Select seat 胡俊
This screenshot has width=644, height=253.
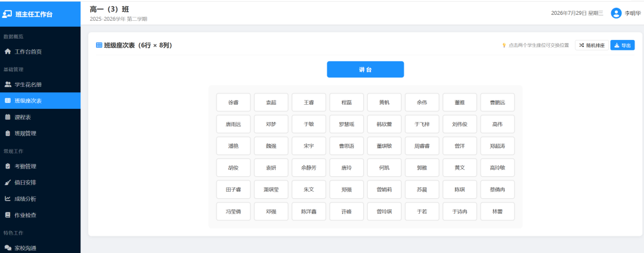pos(233,168)
